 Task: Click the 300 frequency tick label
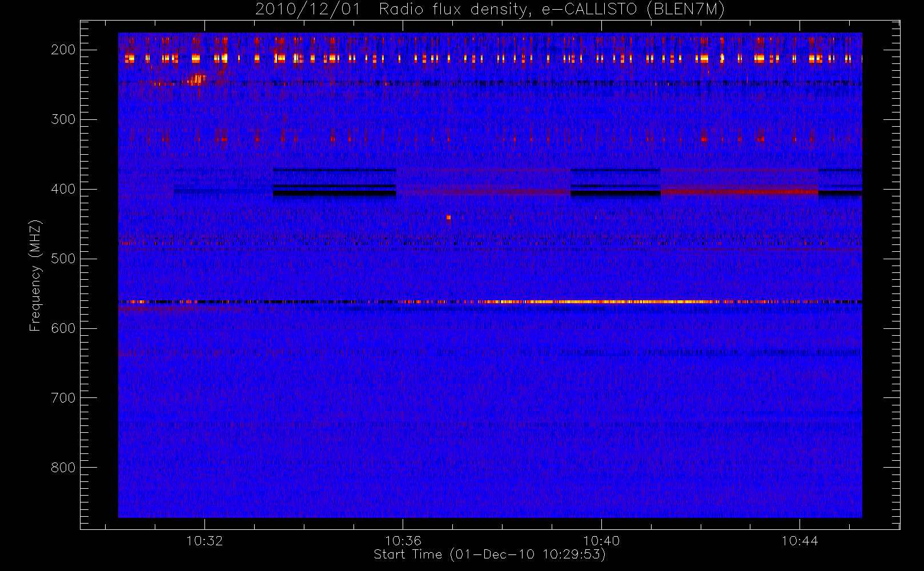(63, 119)
